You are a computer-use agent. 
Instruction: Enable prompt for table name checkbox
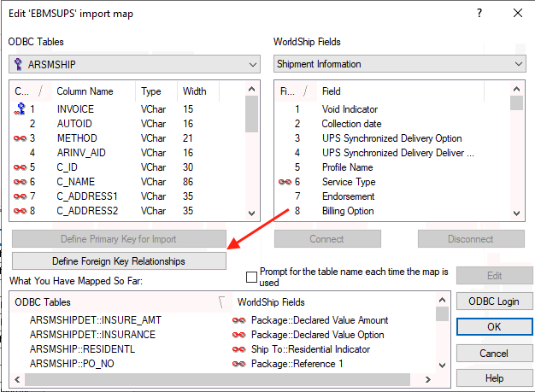(251, 277)
